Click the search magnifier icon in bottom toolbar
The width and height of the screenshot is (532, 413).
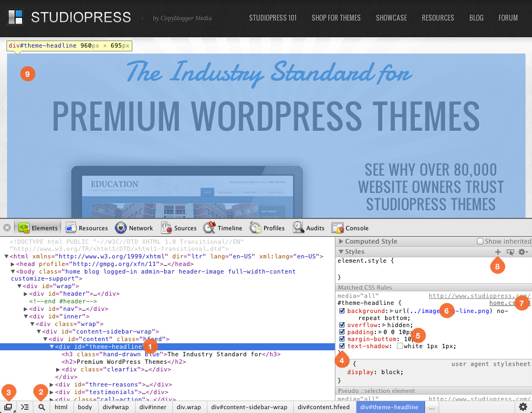point(41,407)
